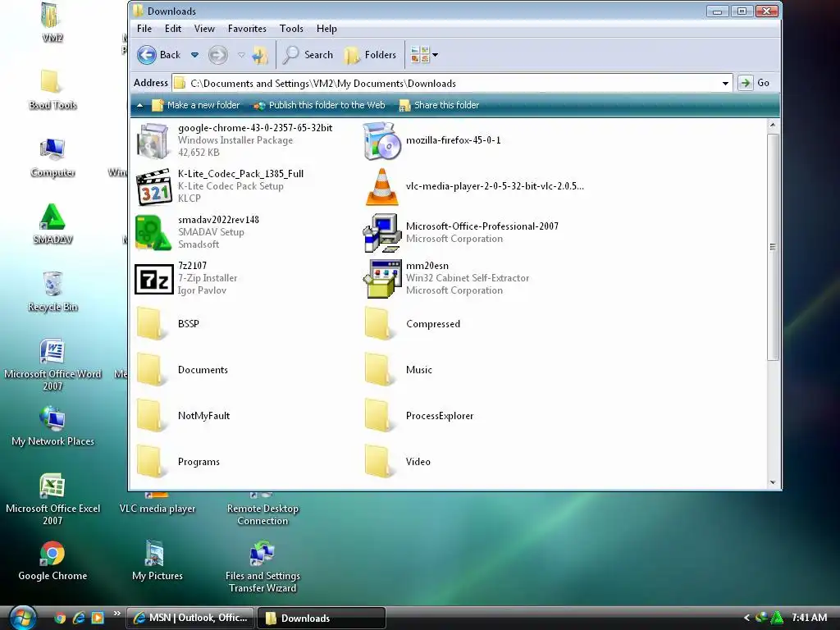
Task: Click Share this folder
Action: (440, 106)
